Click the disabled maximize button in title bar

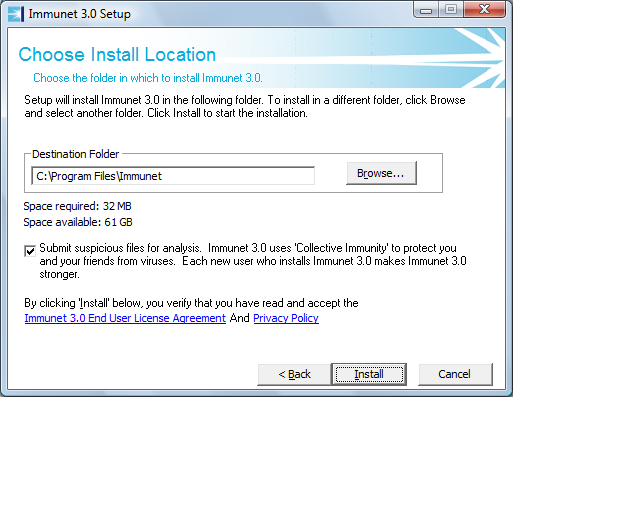tap(451, 10)
